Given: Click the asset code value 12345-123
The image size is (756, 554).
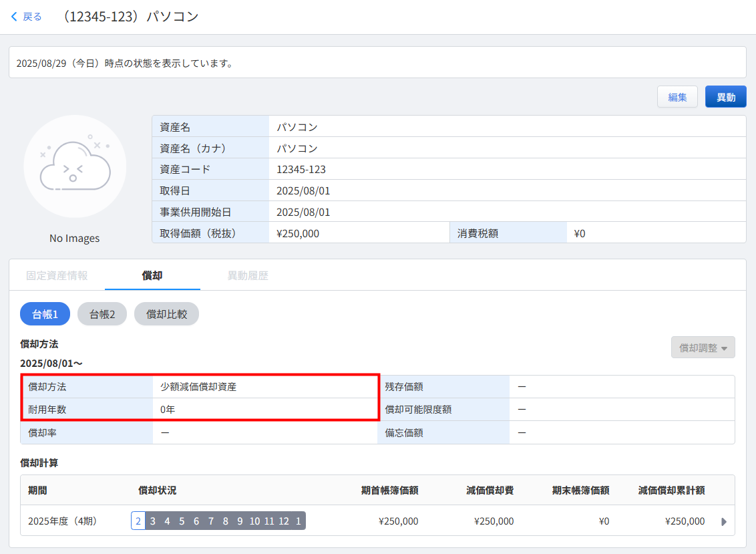Looking at the screenshot, I should [301, 169].
